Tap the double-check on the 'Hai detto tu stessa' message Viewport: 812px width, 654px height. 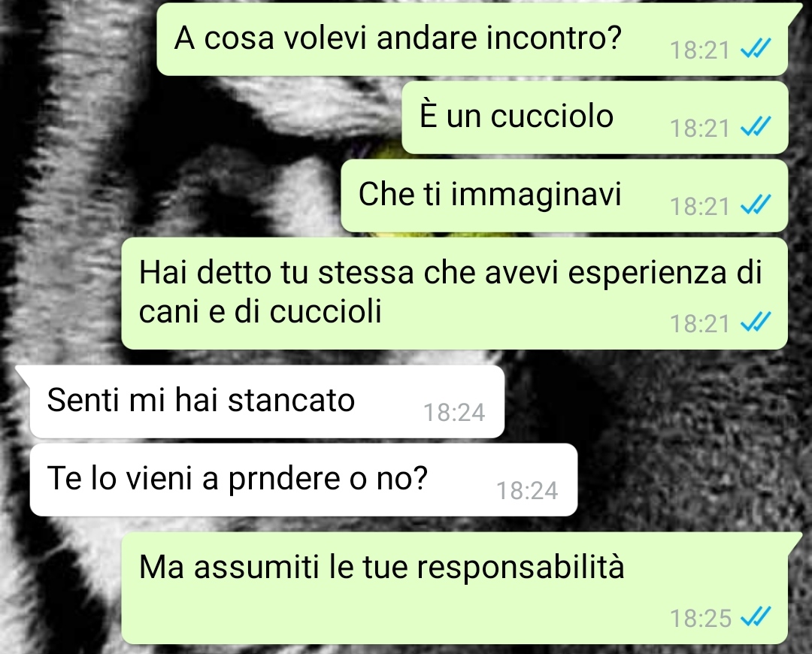point(756,321)
